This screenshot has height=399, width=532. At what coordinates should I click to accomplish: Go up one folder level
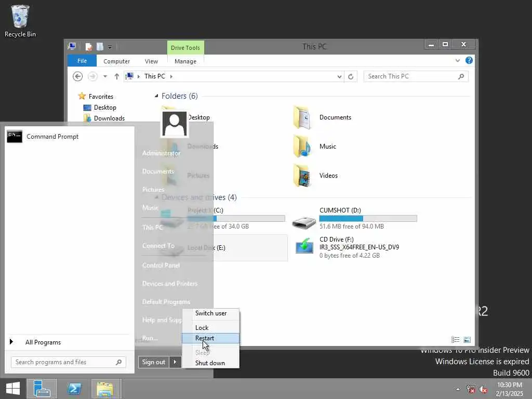(x=117, y=76)
